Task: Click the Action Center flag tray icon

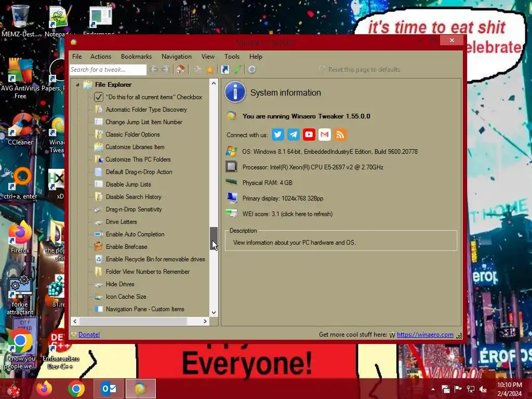Action: (458, 389)
